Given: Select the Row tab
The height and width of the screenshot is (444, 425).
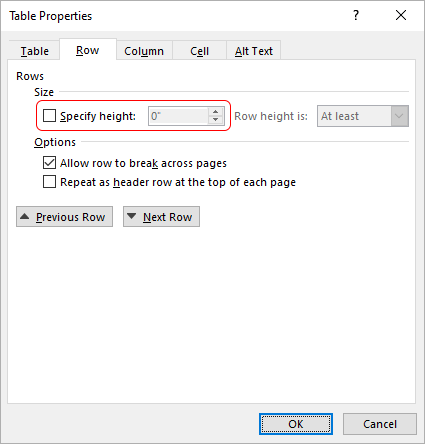Looking at the screenshot, I should 88,50.
